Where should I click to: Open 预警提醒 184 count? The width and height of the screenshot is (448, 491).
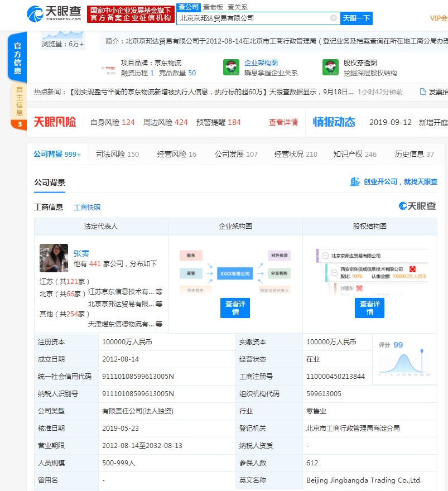(219, 122)
